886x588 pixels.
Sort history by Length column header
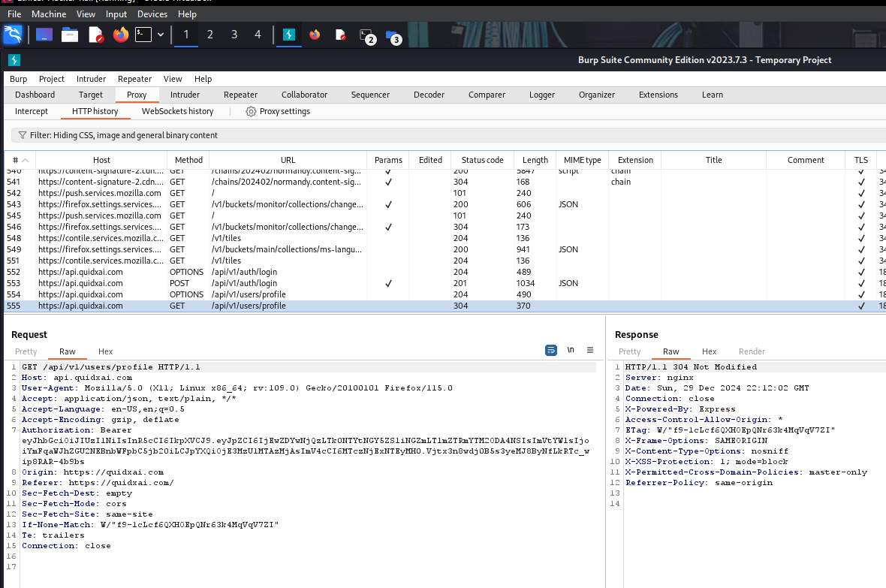(x=535, y=160)
